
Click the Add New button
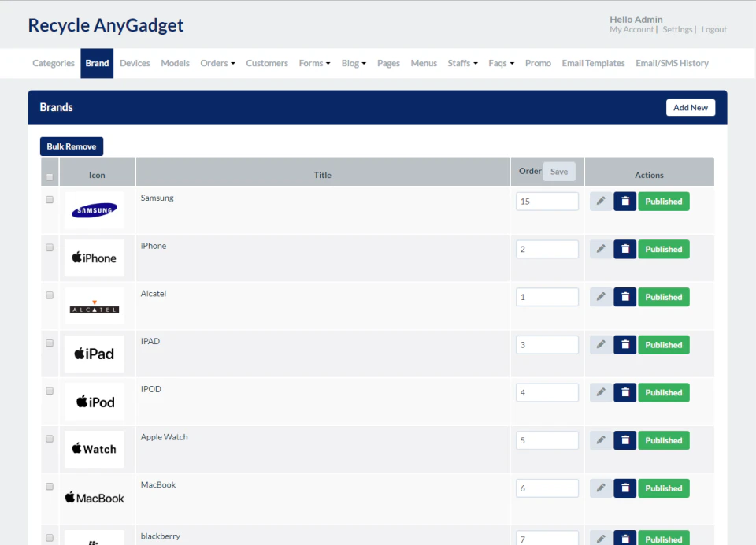(x=691, y=108)
